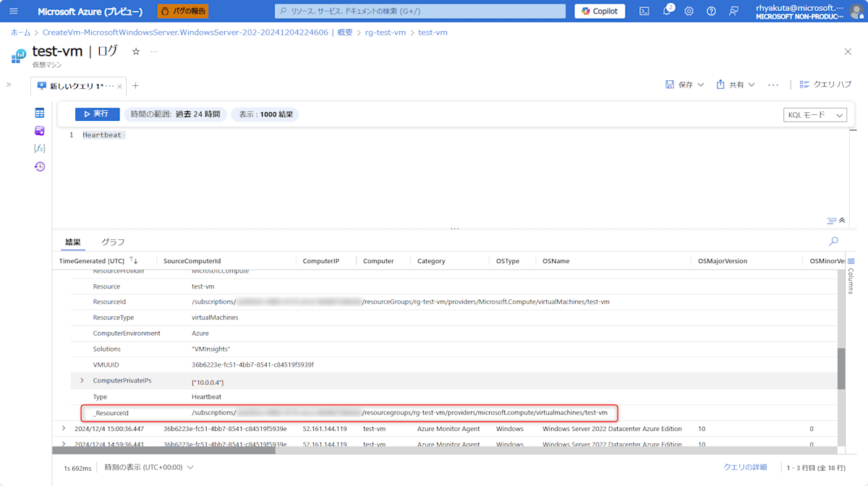
Task: Expand the 15:00:36.447 result row
Action: [x=64, y=429]
